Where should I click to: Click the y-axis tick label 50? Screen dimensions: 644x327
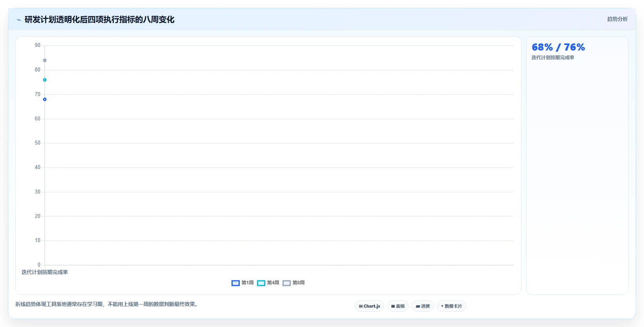37,143
